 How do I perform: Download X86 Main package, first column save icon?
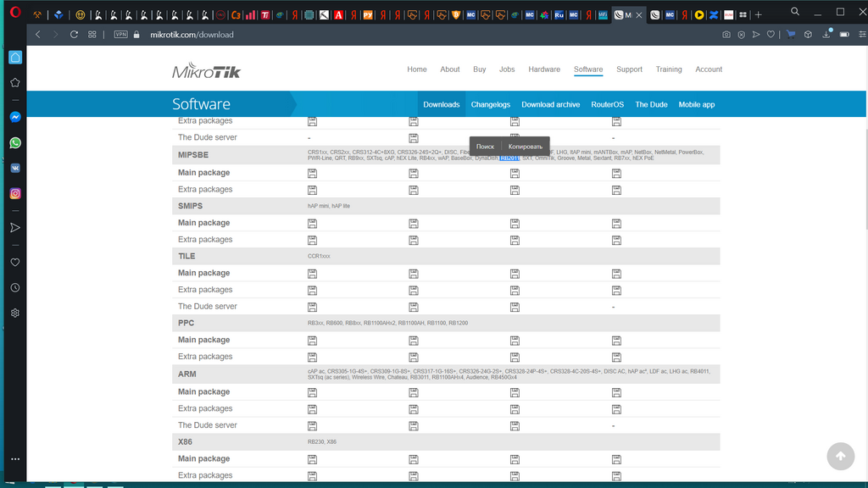[x=312, y=460]
